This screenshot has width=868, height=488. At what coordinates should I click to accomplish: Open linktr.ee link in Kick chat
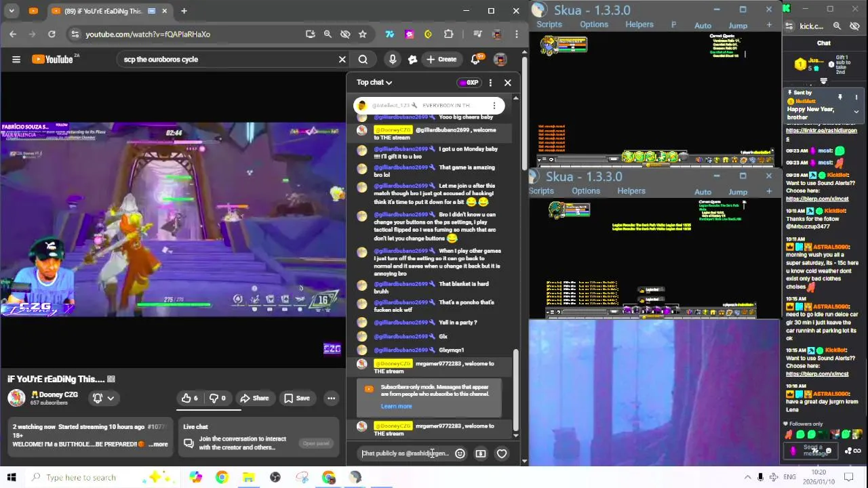click(x=821, y=134)
